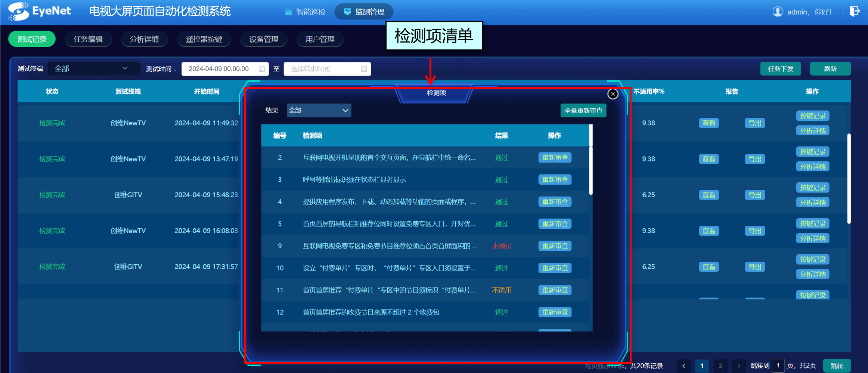868x373 pixels.
Task: Open the end date calendar picker
Action: [365, 69]
